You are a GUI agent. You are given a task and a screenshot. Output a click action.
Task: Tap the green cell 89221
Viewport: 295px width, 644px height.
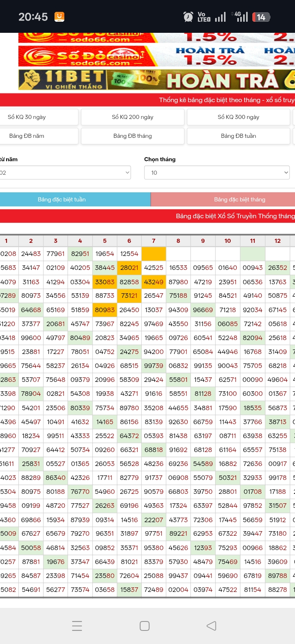pyautogui.click(x=178, y=534)
